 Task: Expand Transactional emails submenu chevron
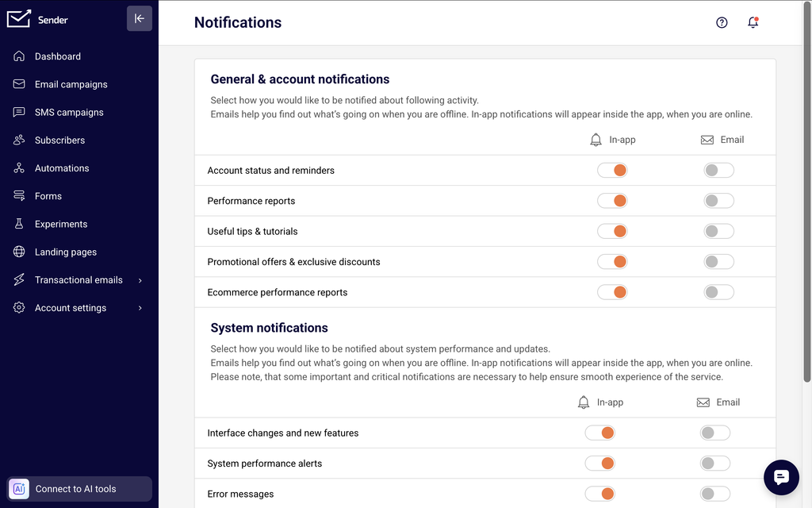click(x=140, y=280)
